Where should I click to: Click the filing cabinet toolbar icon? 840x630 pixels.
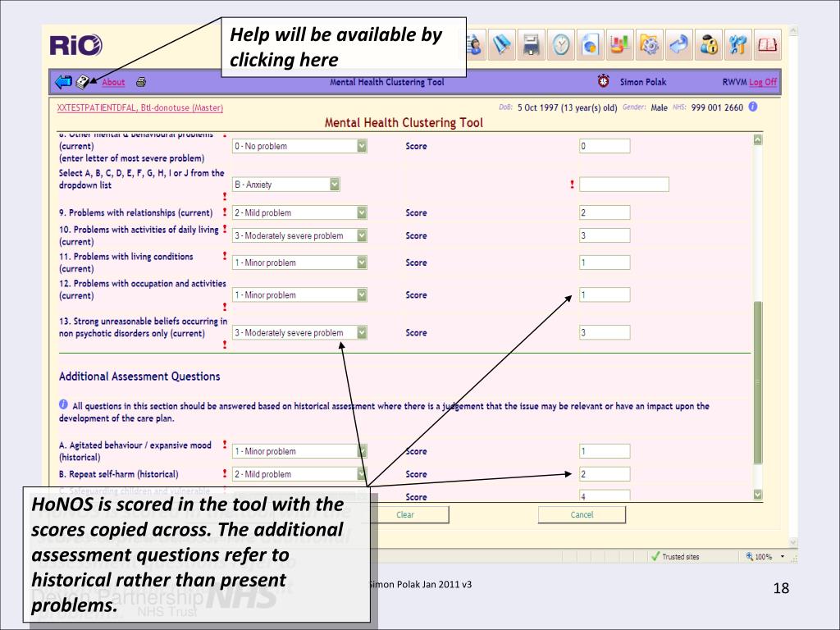point(532,44)
